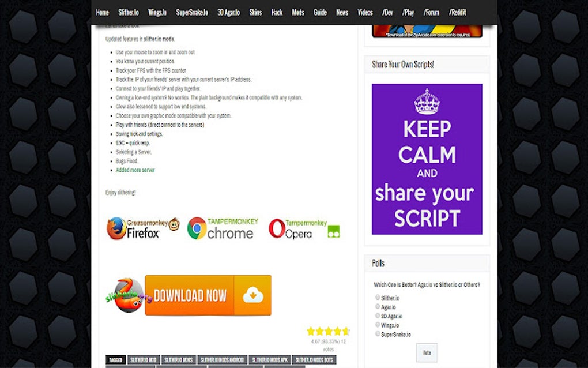Open the Mods section in the navigation
588x368 pixels.
tap(297, 12)
